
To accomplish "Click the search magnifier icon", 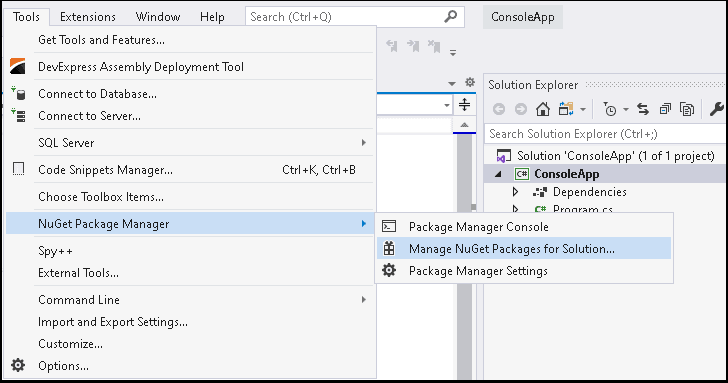I will 450,17.
